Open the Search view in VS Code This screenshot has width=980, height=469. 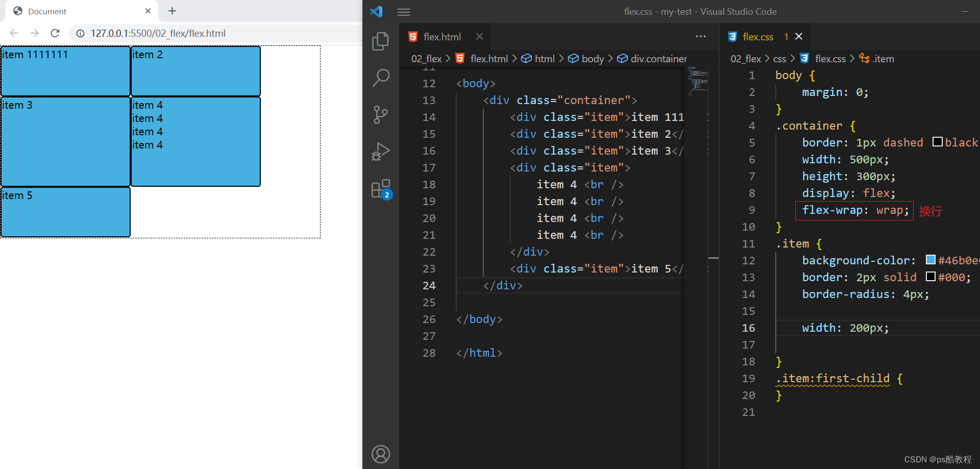381,78
